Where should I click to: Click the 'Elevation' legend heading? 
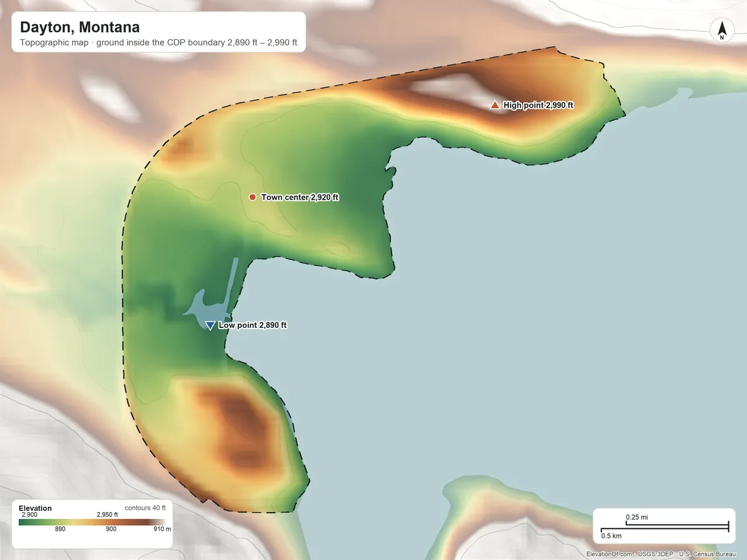(x=35, y=508)
